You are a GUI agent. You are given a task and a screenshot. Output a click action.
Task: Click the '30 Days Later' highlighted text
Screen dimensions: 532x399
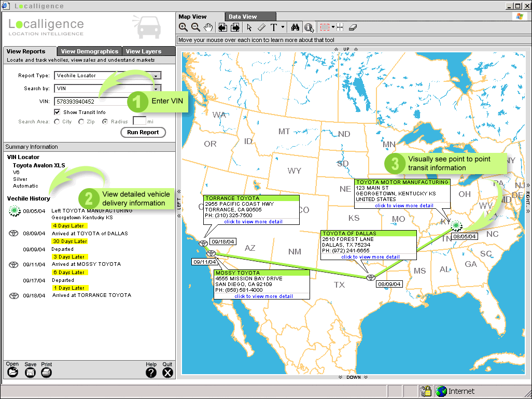[70, 241]
